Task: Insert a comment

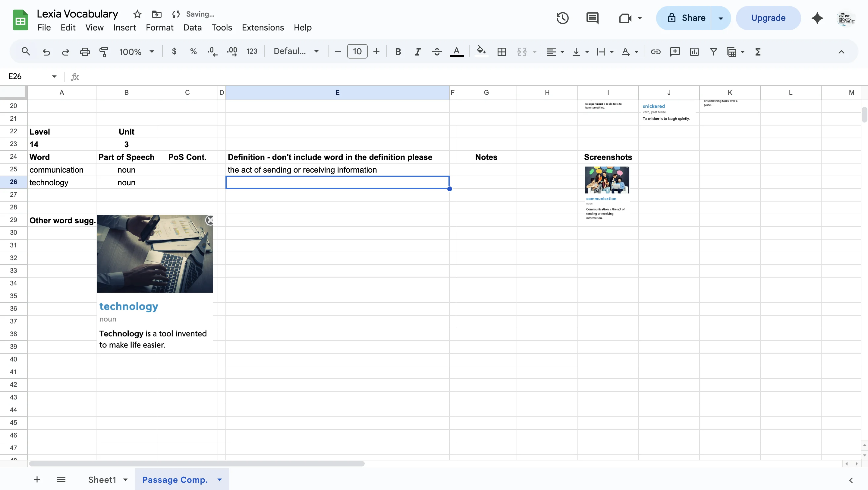Action: pos(675,51)
